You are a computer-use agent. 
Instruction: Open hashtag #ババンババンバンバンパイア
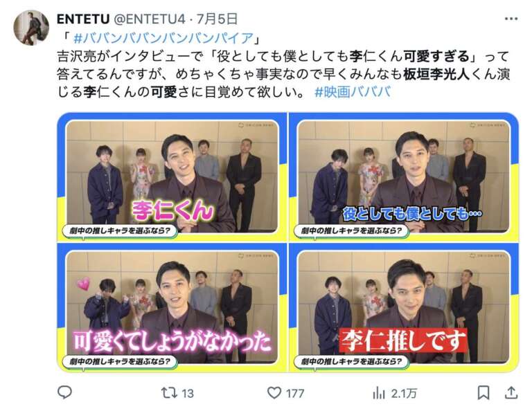point(163,38)
